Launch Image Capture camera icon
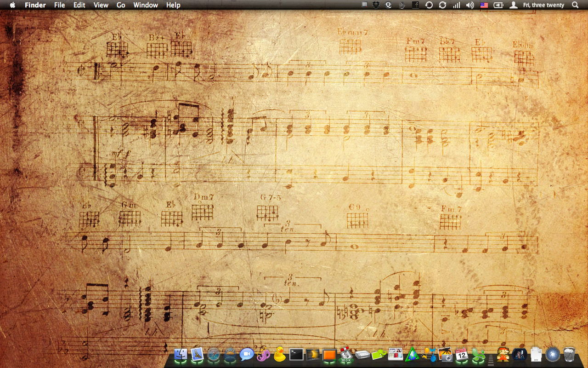This screenshot has width=588, height=368. [x=445, y=355]
